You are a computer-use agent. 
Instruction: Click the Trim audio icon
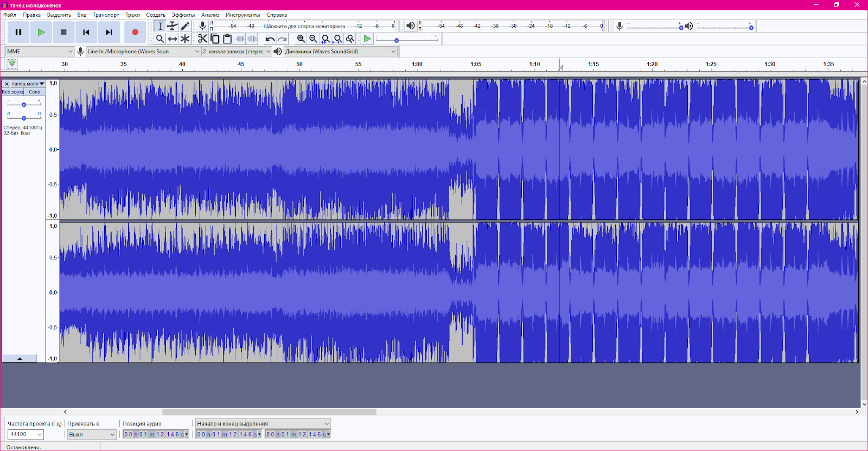coord(240,39)
